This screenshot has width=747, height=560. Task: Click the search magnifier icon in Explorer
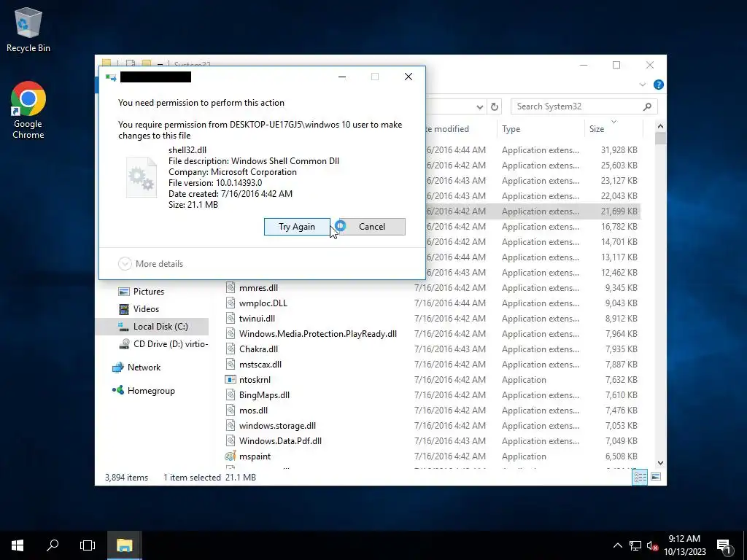(647, 106)
